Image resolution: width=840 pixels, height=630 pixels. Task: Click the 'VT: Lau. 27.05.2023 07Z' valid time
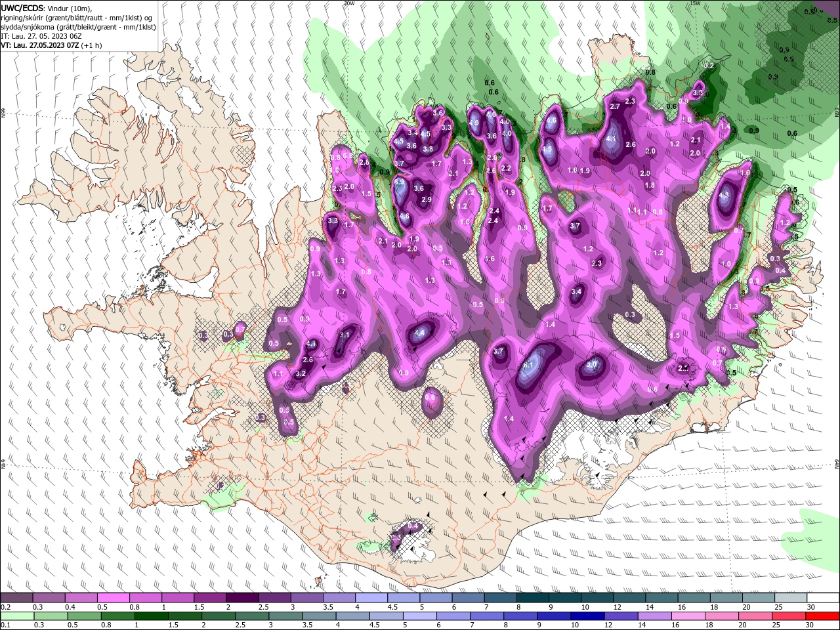[x=41, y=45]
